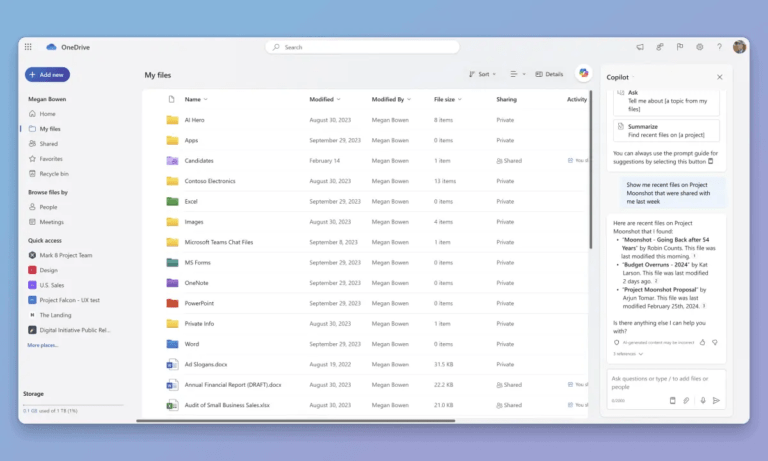Click the Add new button
768x461 pixels.
click(48, 74)
